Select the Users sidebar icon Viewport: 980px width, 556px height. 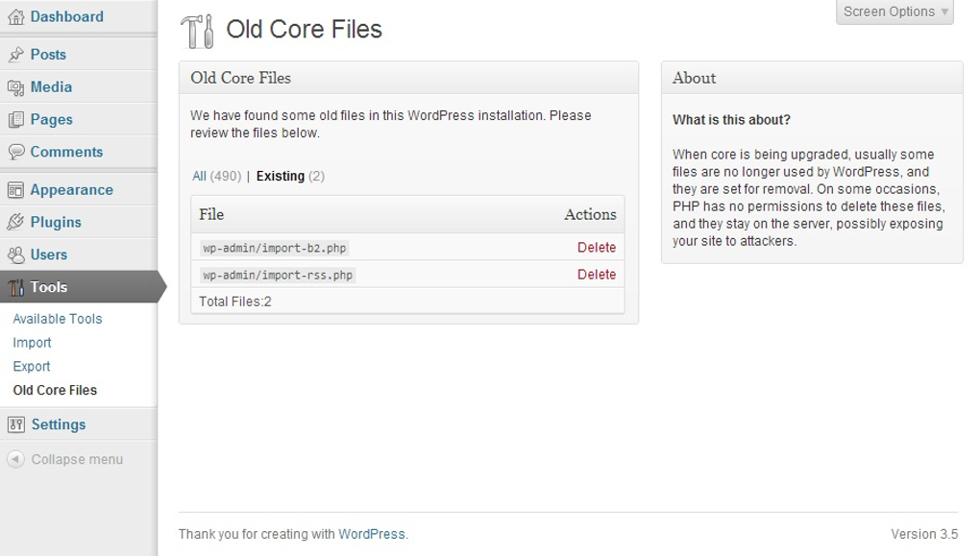point(15,254)
